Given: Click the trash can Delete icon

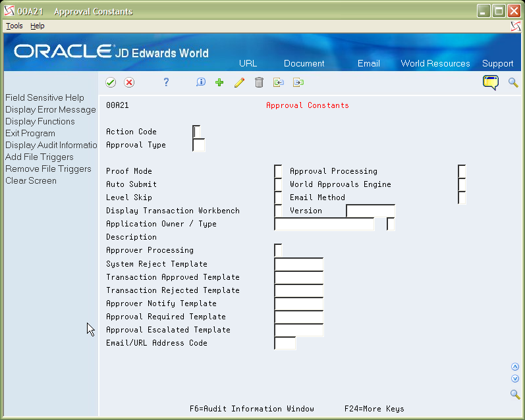Looking at the screenshot, I should 259,82.
